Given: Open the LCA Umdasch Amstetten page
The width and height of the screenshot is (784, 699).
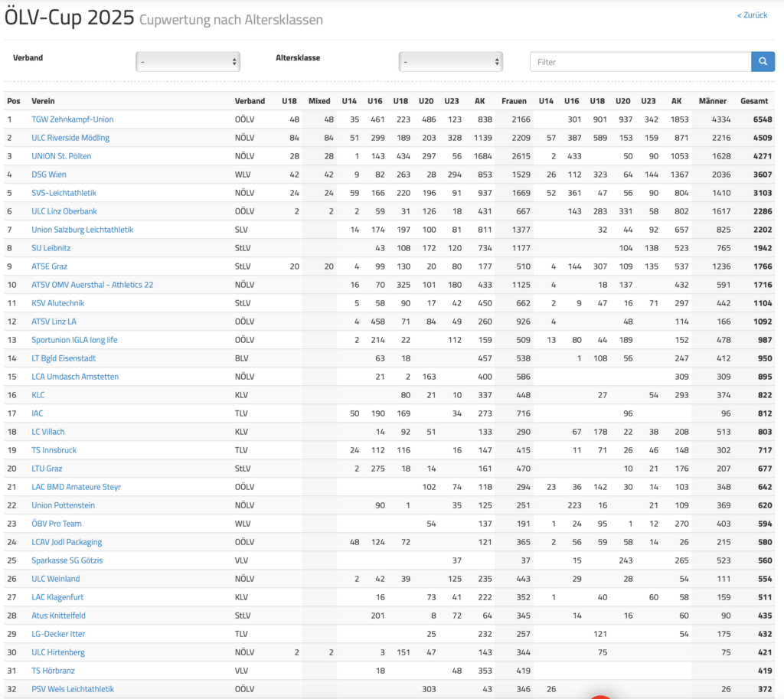Looking at the screenshot, I should coord(75,377).
